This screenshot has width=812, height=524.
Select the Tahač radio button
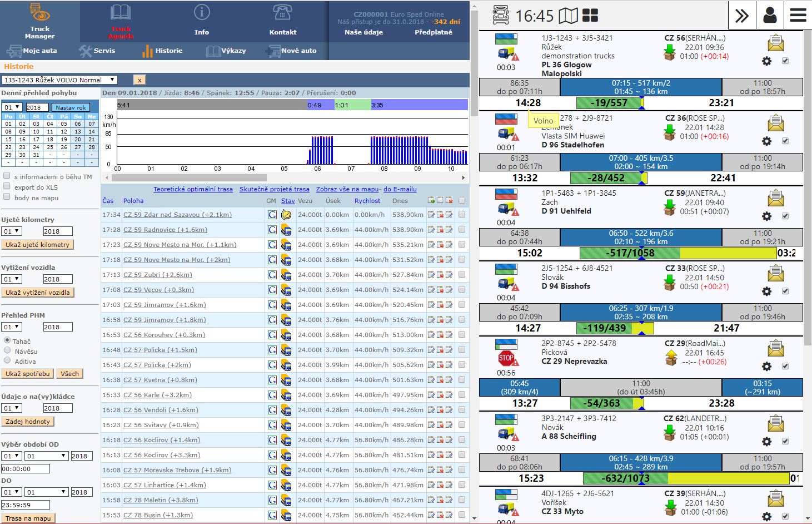tap(7, 340)
